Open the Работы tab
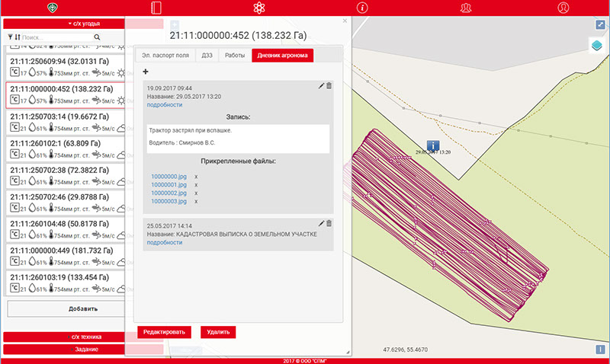This screenshot has height=364, width=610. click(233, 56)
